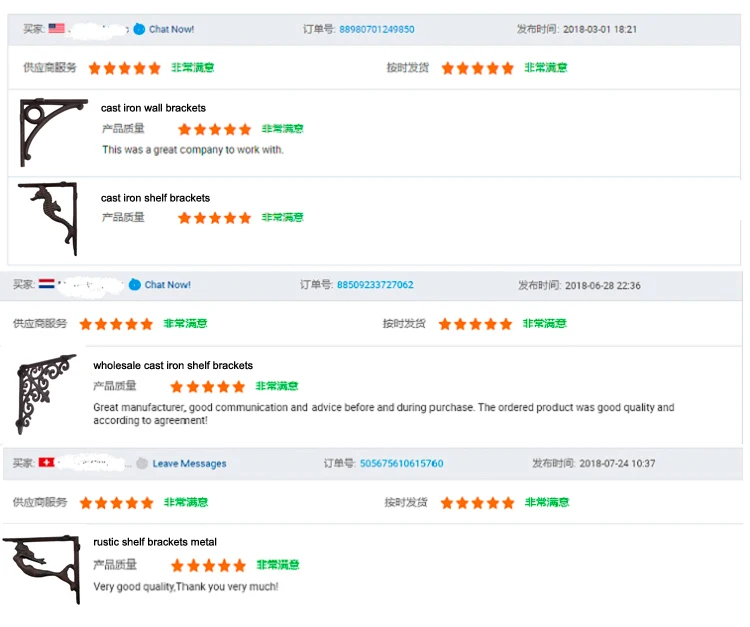Viewport: 750px width, 627px height.
Task: View wholesale ornate shelf bracket thumbnail
Action: tap(47, 393)
